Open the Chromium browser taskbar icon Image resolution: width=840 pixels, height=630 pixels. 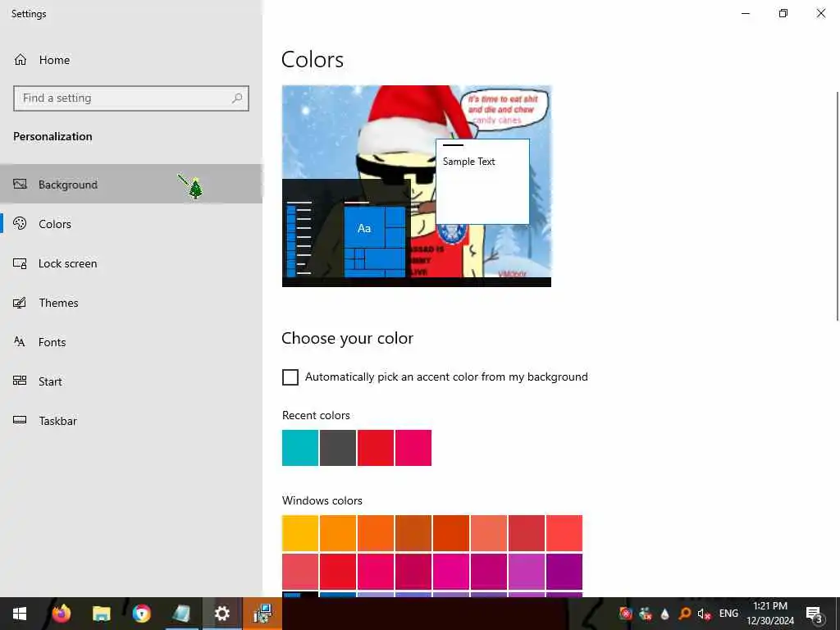tap(142, 614)
